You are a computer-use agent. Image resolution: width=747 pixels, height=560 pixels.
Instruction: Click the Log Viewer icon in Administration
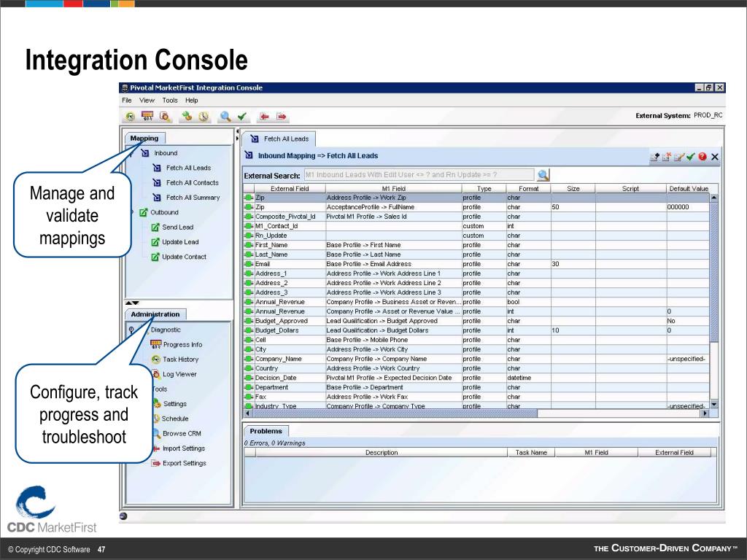[x=156, y=374]
